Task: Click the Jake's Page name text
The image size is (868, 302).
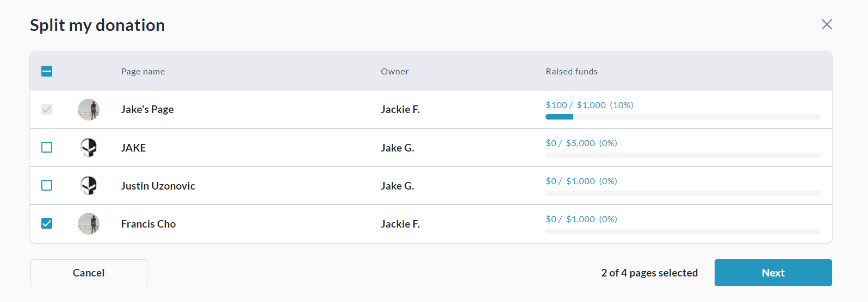Action: click(x=147, y=110)
